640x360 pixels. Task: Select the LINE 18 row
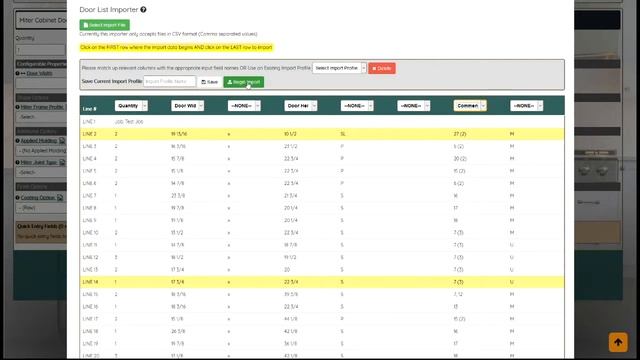click(322, 331)
